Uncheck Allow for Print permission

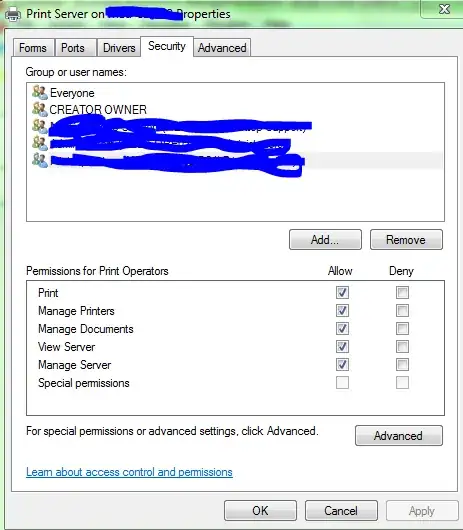tap(342, 292)
